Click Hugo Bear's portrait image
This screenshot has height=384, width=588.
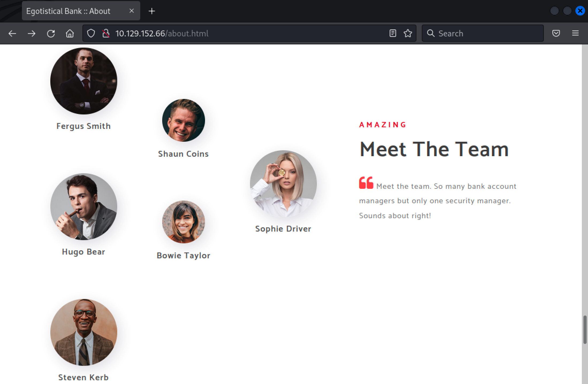(84, 207)
